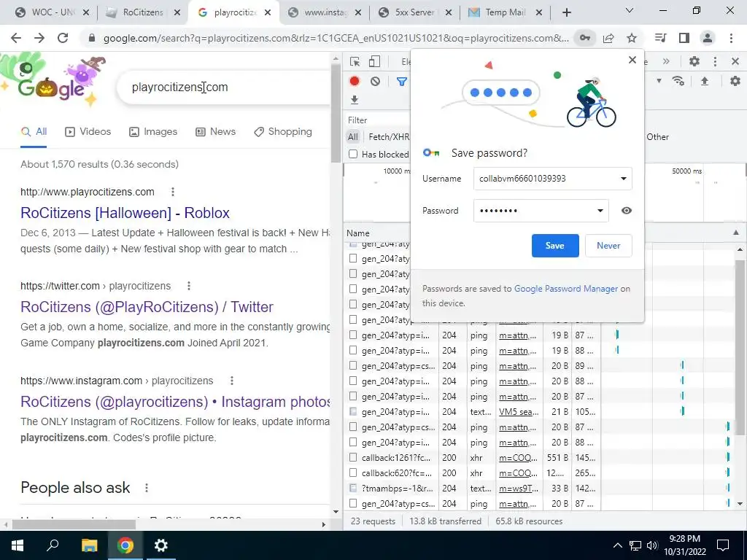This screenshot has width=747, height=560.
Task: Open Windows Settings from taskbar
Action: tap(161, 545)
